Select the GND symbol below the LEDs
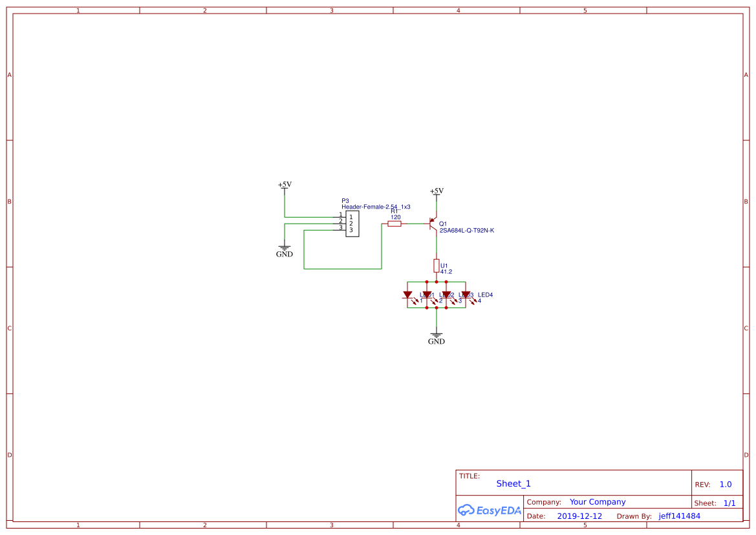756x535 pixels. (x=436, y=335)
